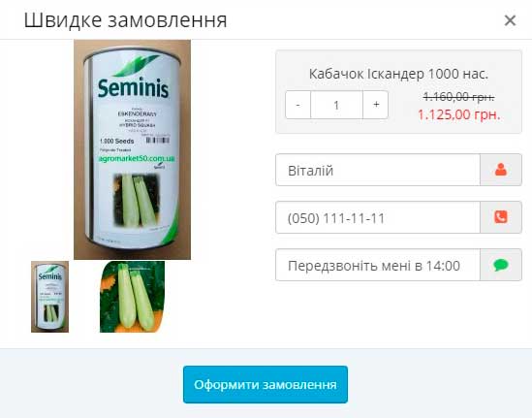Select the Seminis can thumbnail
Viewport: 532px width, 418px height.
49,297
